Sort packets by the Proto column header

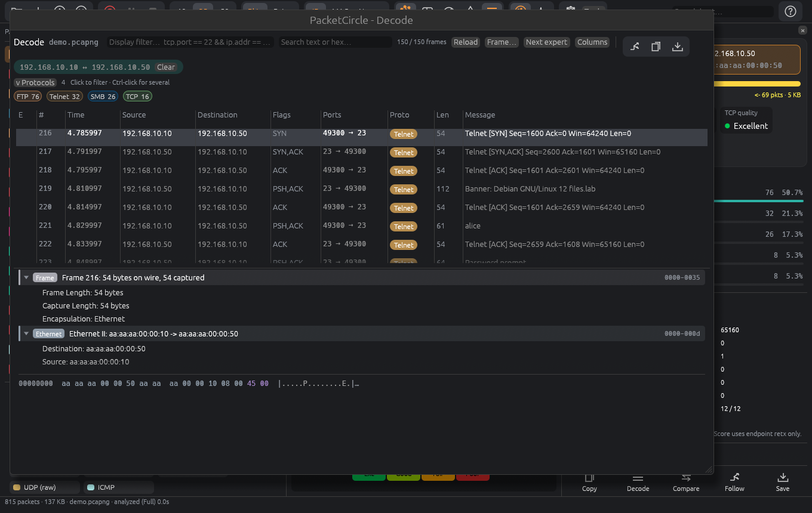pyautogui.click(x=399, y=115)
